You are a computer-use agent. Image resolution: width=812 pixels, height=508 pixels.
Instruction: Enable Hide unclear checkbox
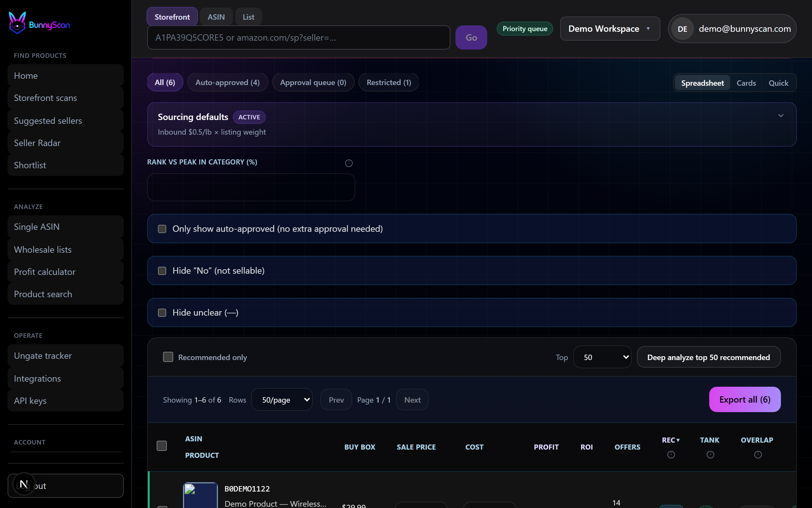(x=162, y=313)
